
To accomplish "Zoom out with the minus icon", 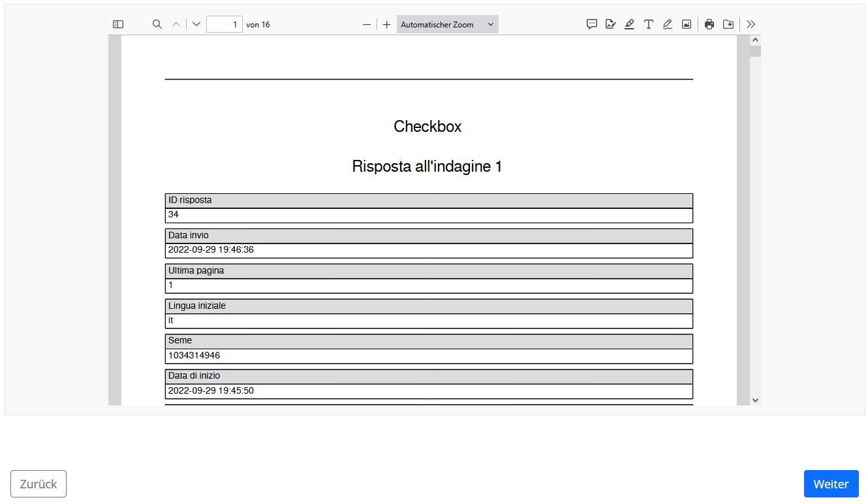I will point(367,24).
